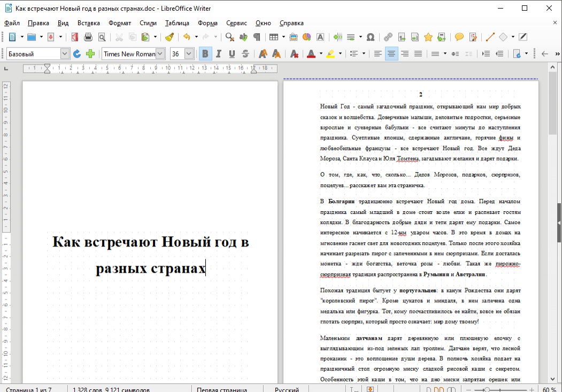562x392 pixels.
Task: Click the Insert Bookmark star icon
Action: coord(428,37)
